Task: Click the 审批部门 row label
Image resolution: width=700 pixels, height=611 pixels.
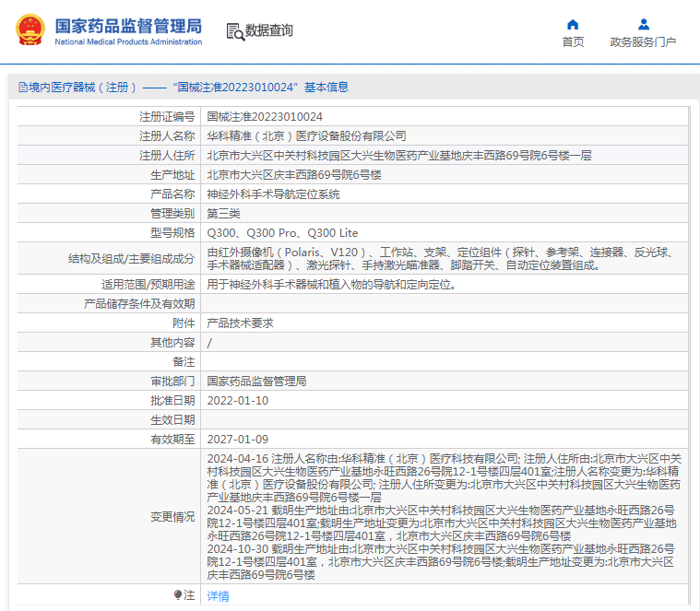Action: [x=172, y=382]
